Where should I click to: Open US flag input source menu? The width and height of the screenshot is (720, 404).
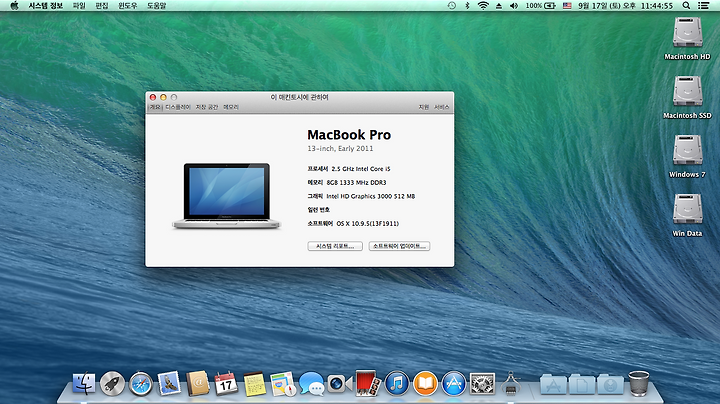[567, 6]
